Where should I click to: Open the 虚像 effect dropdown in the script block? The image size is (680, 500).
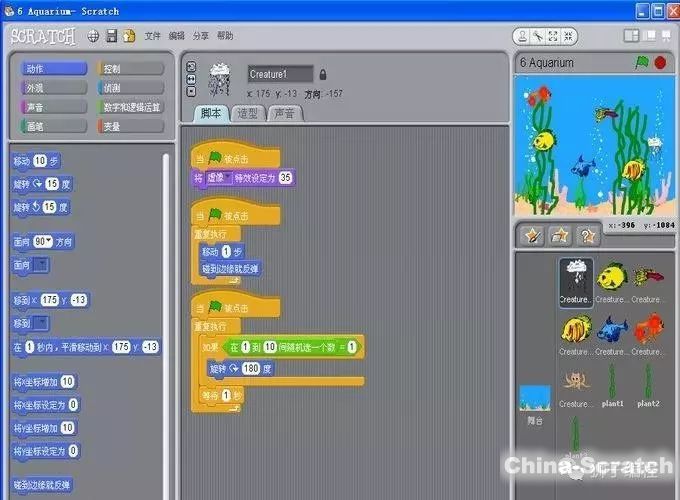[227, 177]
